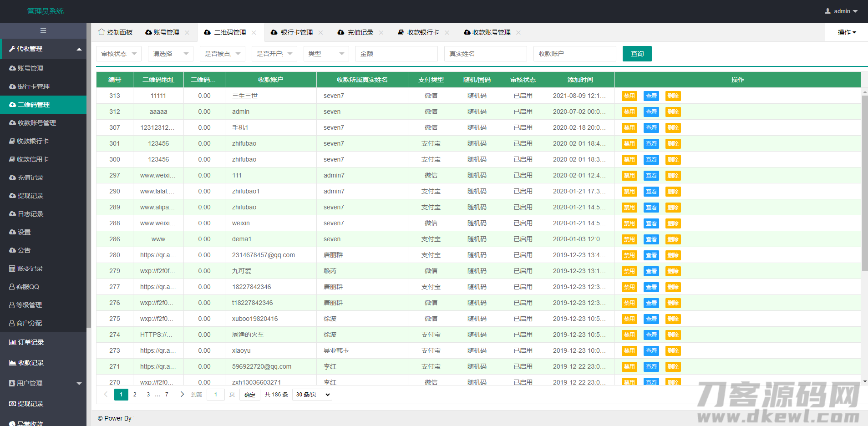
Task: Click the 真实姓名 input field
Action: coord(485,54)
